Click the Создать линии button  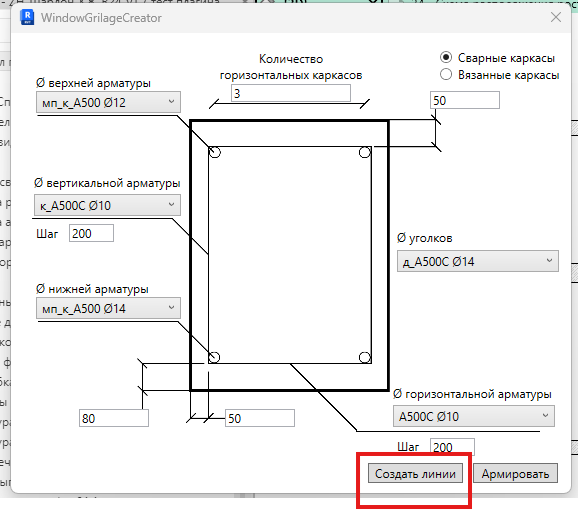(x=415, y=473)
